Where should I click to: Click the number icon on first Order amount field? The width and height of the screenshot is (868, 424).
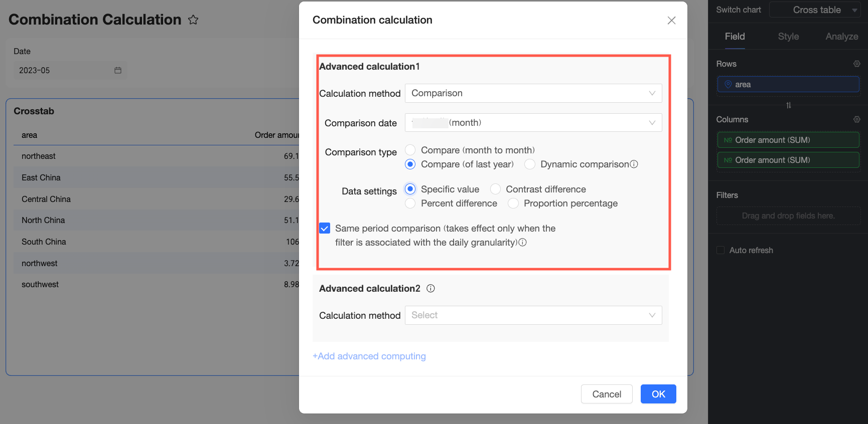point(728,140)
